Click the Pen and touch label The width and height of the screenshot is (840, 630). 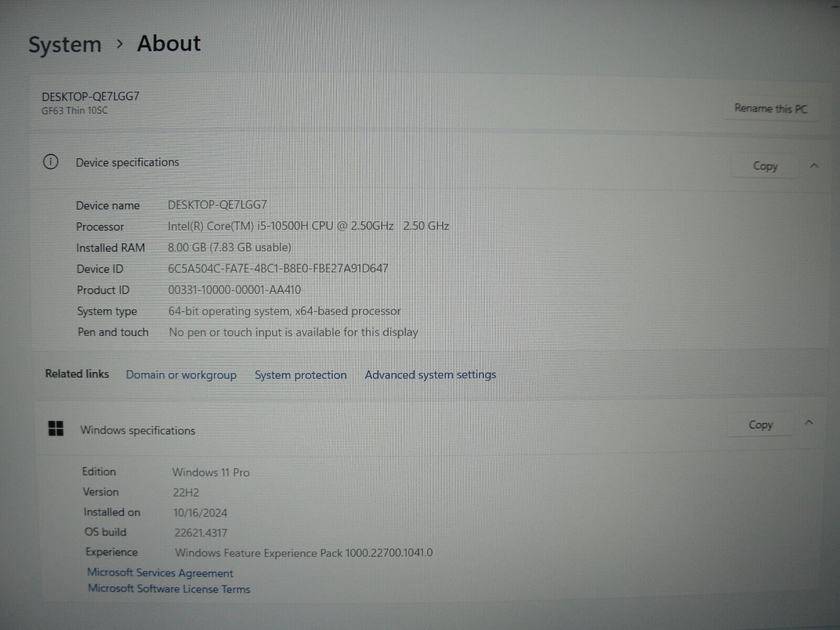[x=113, y=332]
